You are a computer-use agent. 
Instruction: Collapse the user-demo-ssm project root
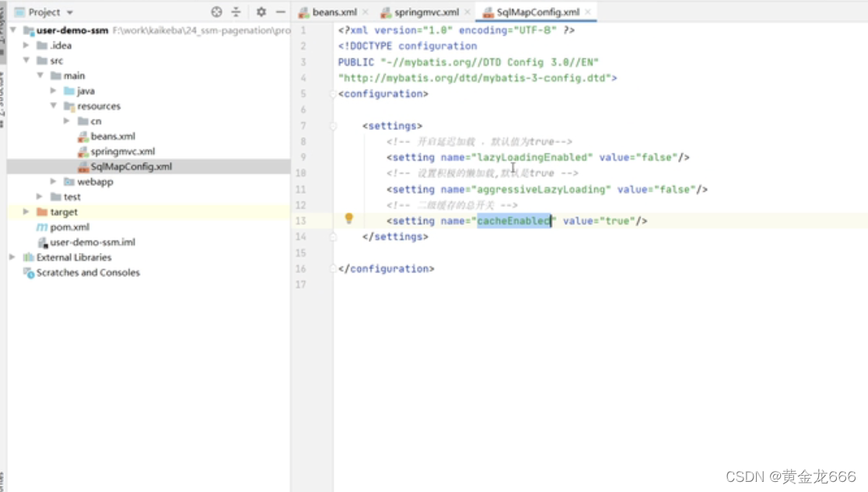pyautogui.click(x=12, y=30)
